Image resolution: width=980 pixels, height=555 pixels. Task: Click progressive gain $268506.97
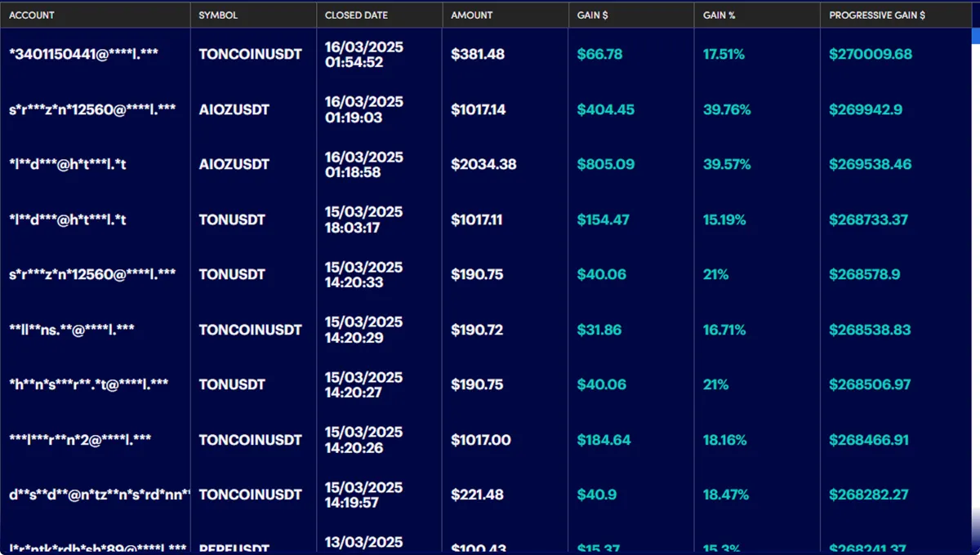(x=869, y=384)
